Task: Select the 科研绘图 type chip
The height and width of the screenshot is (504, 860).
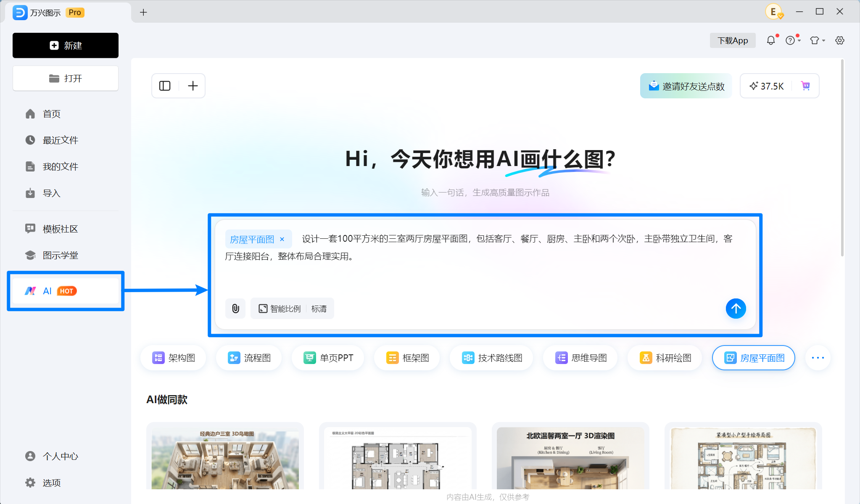Action: pos(665,358)
